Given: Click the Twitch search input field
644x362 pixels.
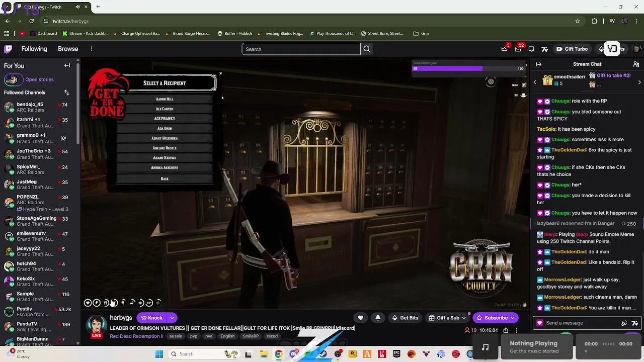Looking at the screenshot, I should pyautogui.click(x=301, y=49).
